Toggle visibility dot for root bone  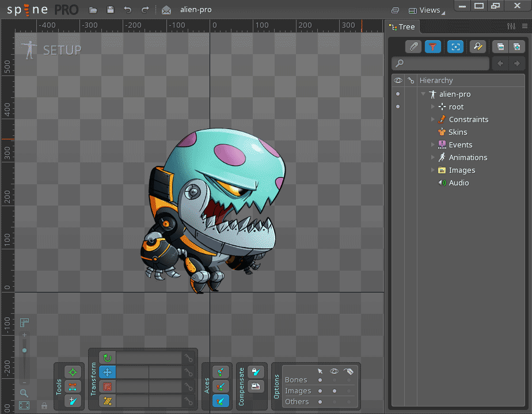pyautogui.click(x=397, y=107)
